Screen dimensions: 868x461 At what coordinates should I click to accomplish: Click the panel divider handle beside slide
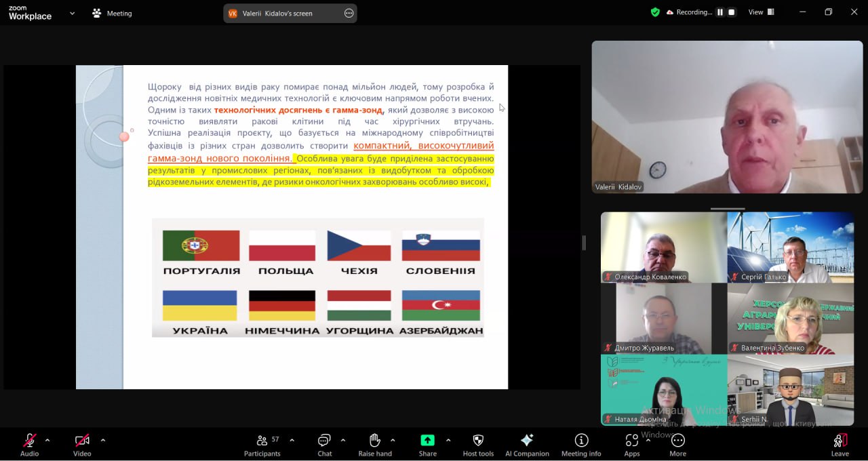[584, 243]
